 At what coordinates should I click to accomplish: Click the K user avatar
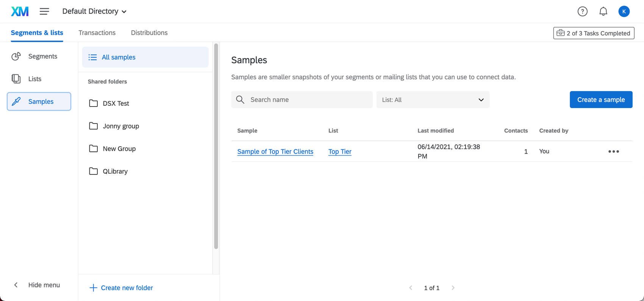click(x=624, y=11)
